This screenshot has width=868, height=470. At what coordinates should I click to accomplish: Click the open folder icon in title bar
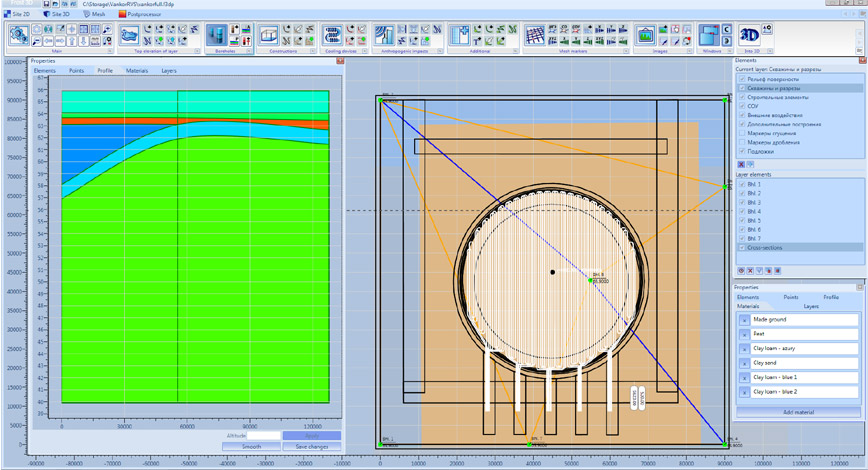tap(54, 4)
